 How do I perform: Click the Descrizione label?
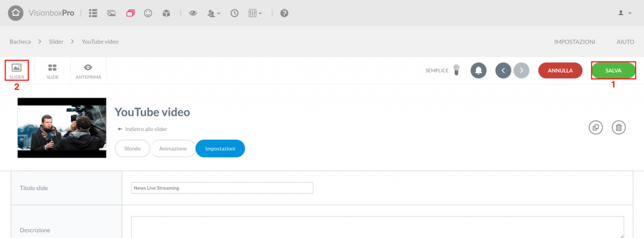[35, 230]
